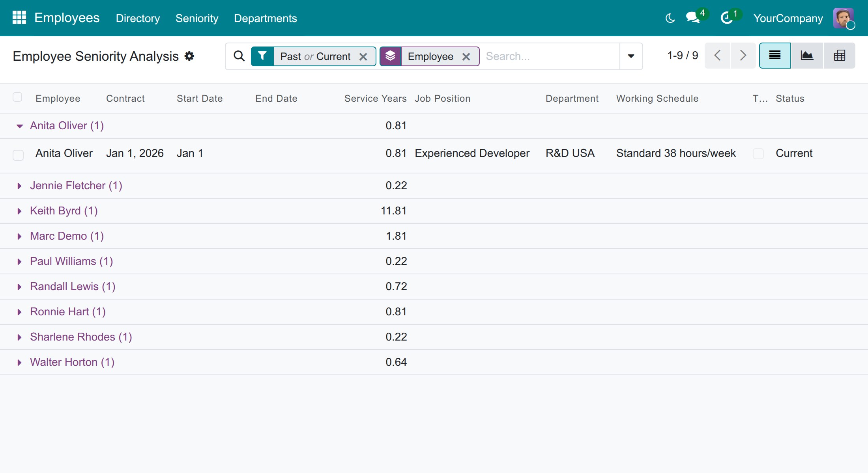Expand the Marc Demo group

(x=19, y=236)
